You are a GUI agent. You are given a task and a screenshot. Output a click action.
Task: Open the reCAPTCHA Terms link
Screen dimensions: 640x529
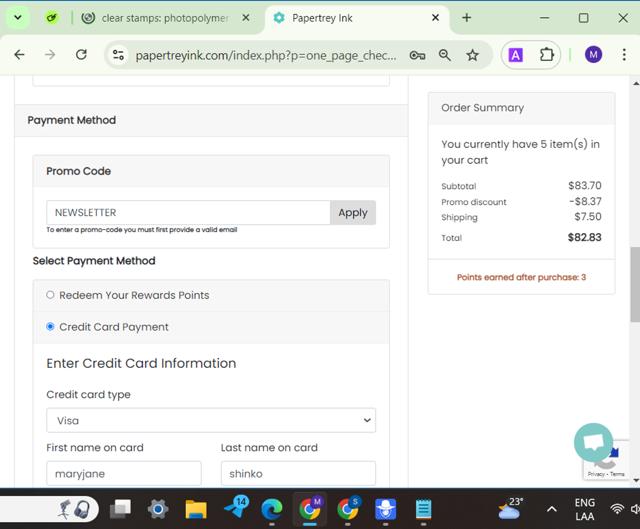618,474
